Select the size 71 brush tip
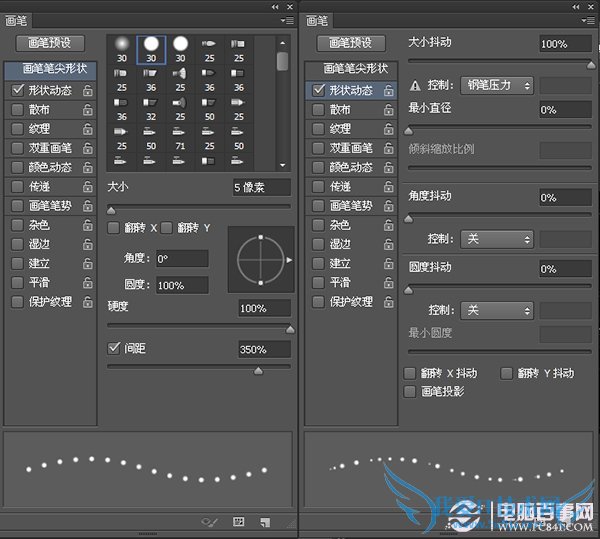 click(x=180, y=138)
